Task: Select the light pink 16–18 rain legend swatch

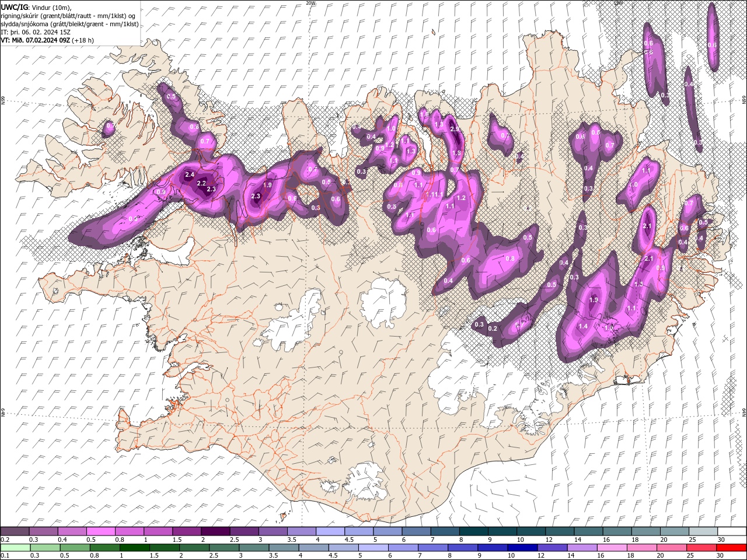Action: 613,548
